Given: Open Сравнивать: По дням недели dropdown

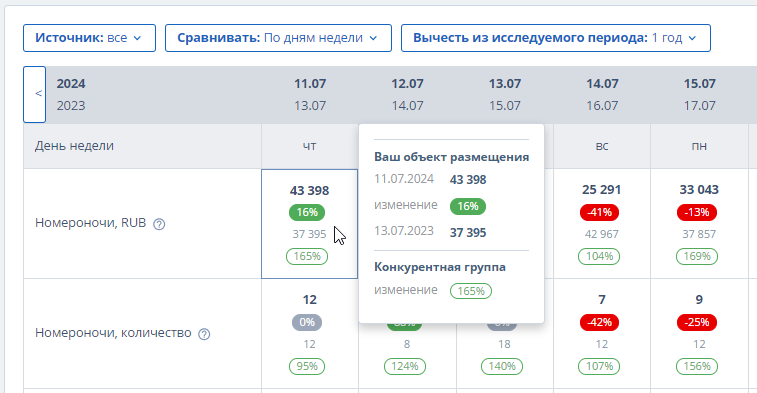Looking at the screenshot, I should 278,38.
